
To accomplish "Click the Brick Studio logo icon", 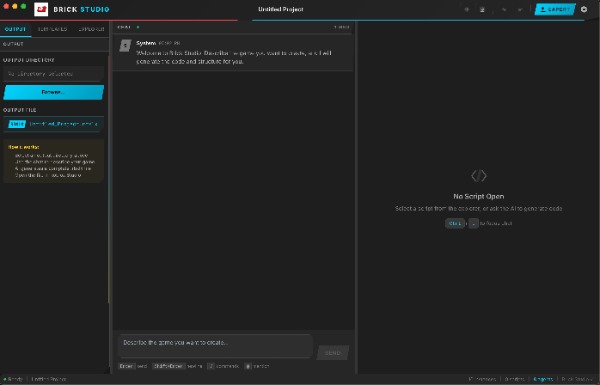I will coord(41,9).
